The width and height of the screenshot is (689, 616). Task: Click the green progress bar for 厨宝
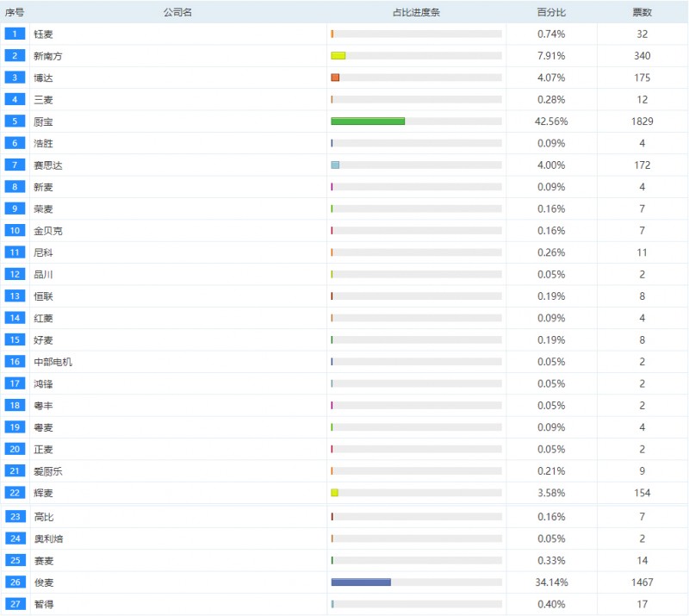(368, 121)
